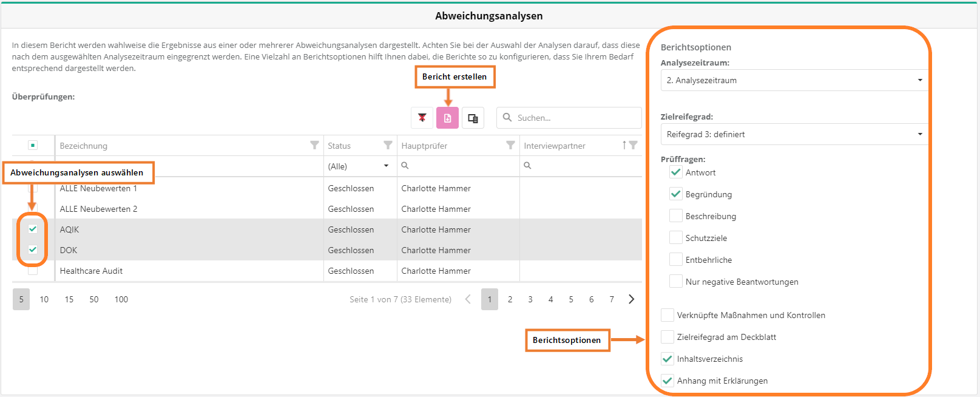980x397 pixels.
Task: Go to page 3 in pagination
Action: (x=530, y=299)
